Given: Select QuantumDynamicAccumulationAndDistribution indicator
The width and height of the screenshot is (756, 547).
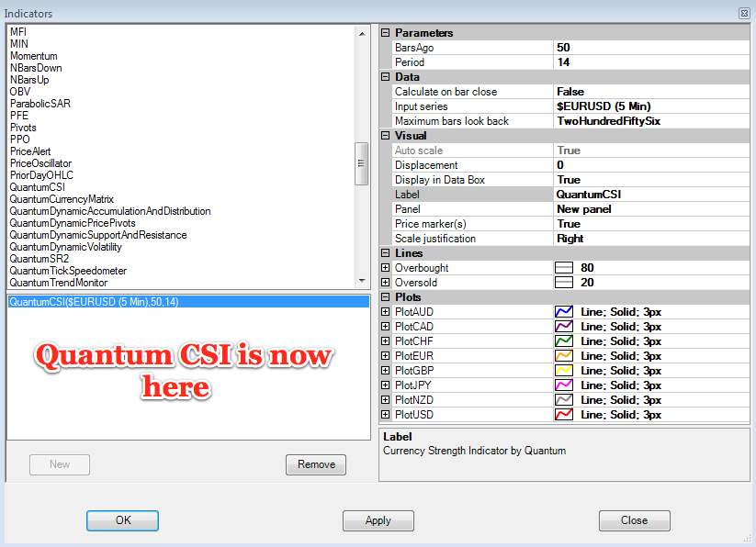Looking at the screenshot, I should (110, 211).
